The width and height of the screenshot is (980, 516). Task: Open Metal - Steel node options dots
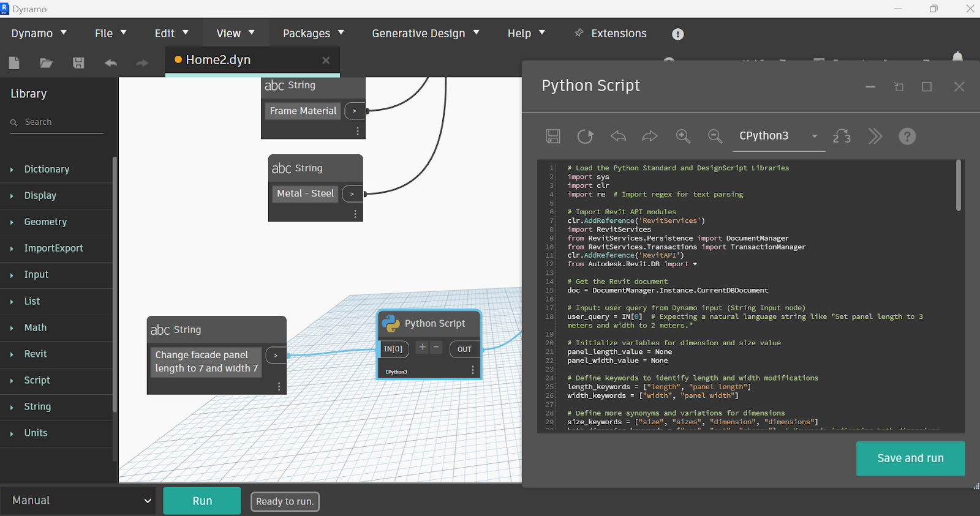[x=355, y=214]
